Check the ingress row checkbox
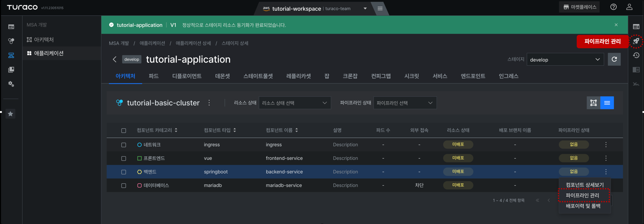644x224 pixels. point(123,145)
